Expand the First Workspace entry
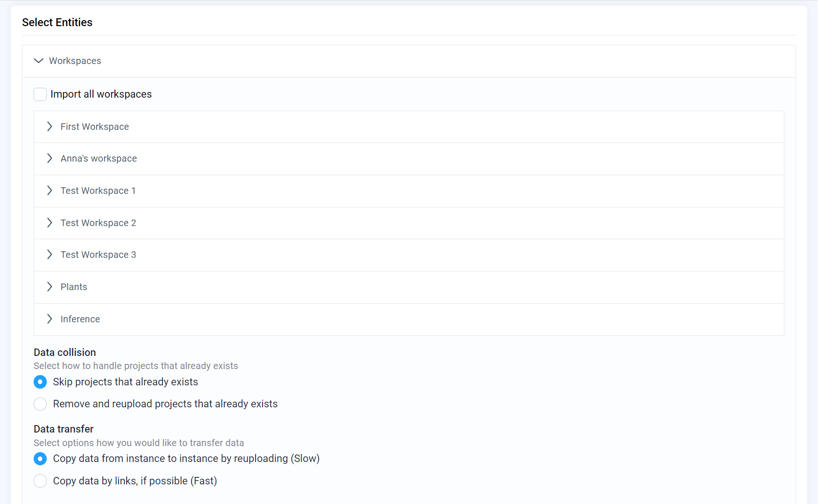Viewport: 818px width, 504px height. click(50, 127)
